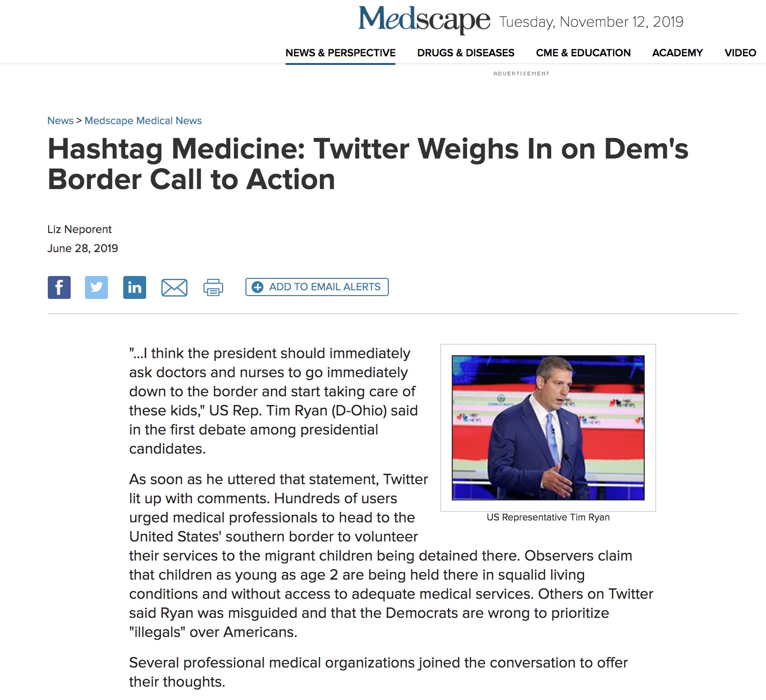Open the News & Perspective tab
Screen dimensions: 766x700
click(x=340, y=53)
